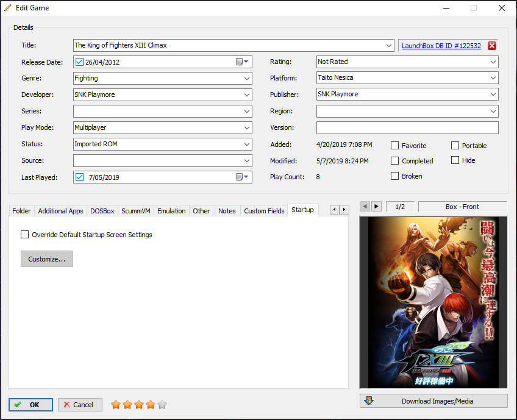Open the Last Played calendar picker icon
Viewport: 517px width, 420px height.
tap(242, 177)
